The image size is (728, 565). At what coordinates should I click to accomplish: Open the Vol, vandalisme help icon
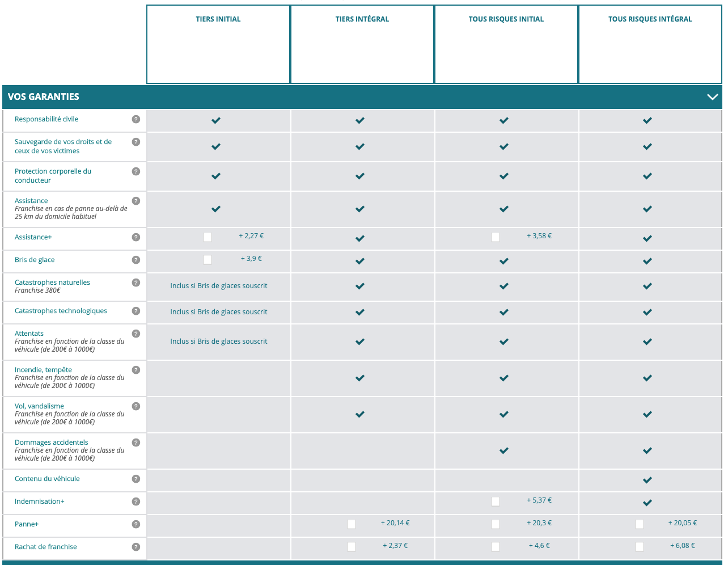(136, 406)
